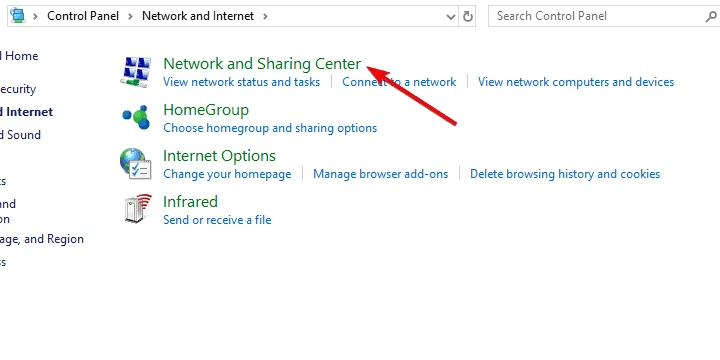Open the Security category in sidebar
Image resolution: width=720 pixels, height=360 pixels.
[x=18, y=89]
